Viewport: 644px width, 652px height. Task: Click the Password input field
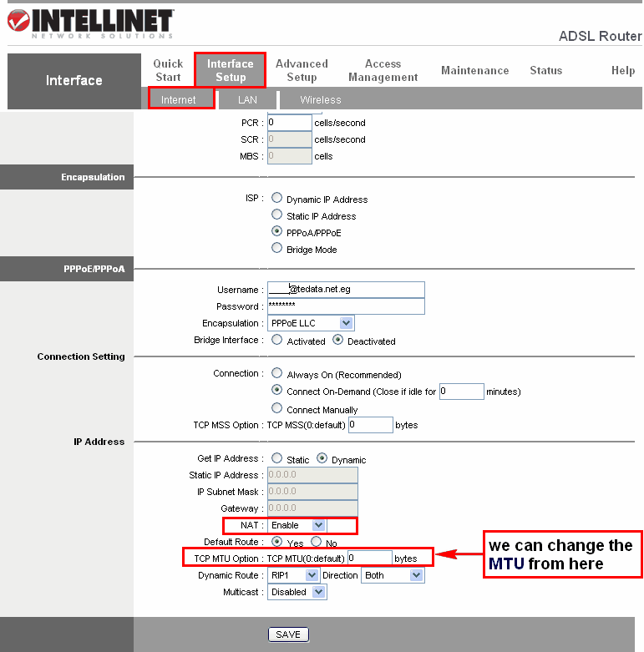pyautogui.click(x=346, y=306)
